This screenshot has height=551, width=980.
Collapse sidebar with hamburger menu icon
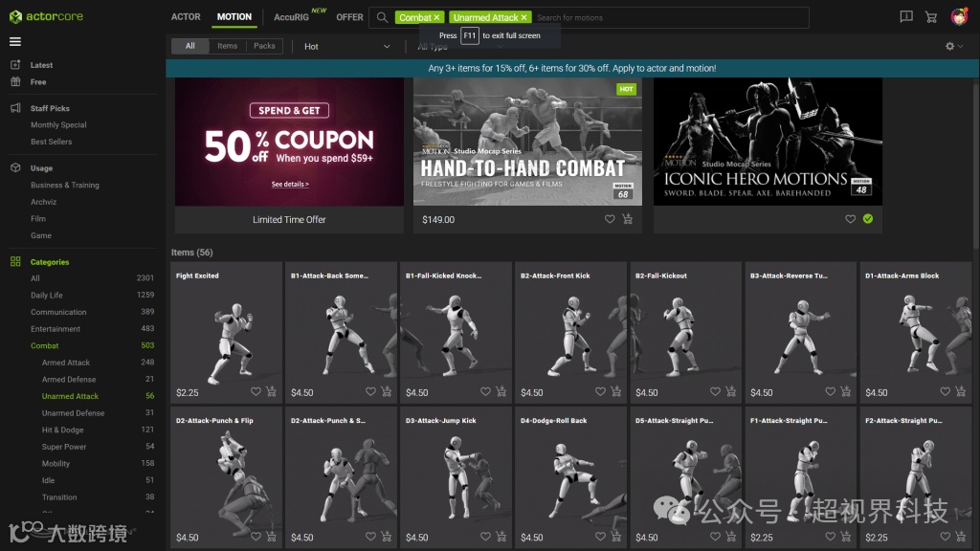(15, 42)
